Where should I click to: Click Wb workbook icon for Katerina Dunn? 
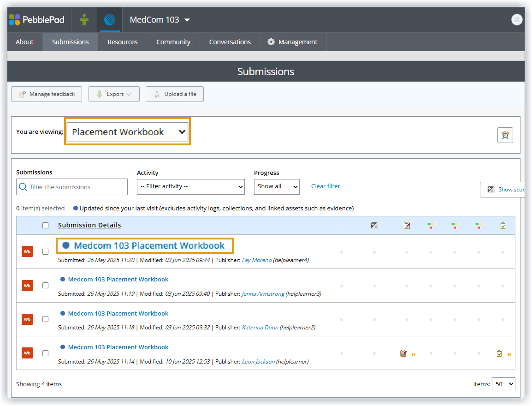[27, 319]
